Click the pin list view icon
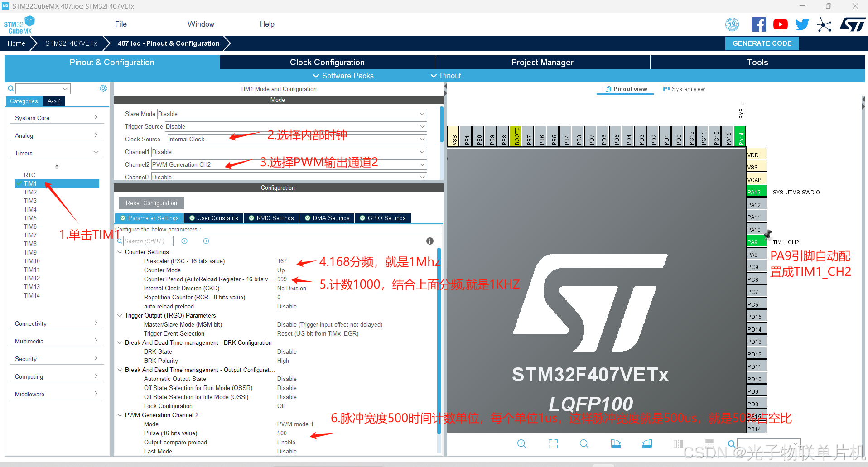The height and width of the screenshot is (467, 868). coord(709,444)
